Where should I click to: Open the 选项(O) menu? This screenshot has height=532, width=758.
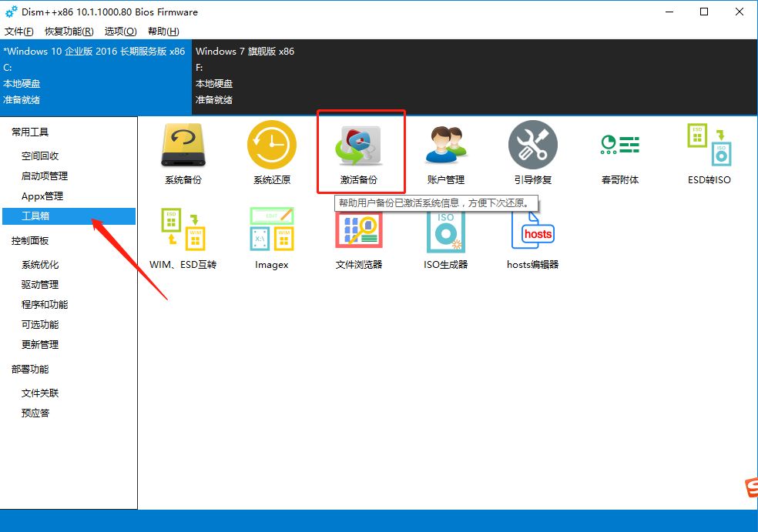tap(120, 32)
